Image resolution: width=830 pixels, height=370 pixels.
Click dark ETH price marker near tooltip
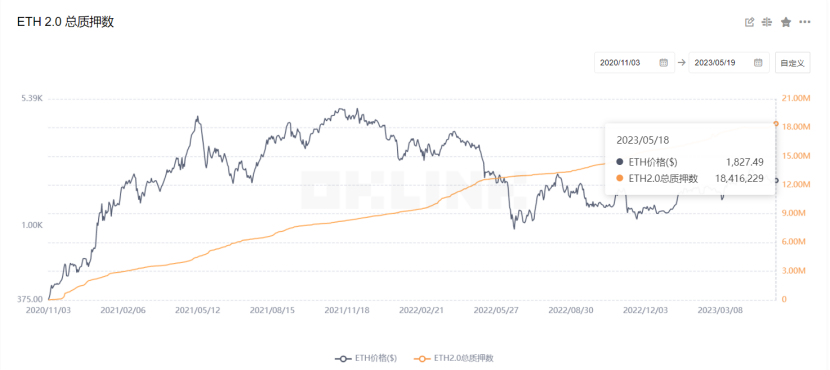pos(776,181)
